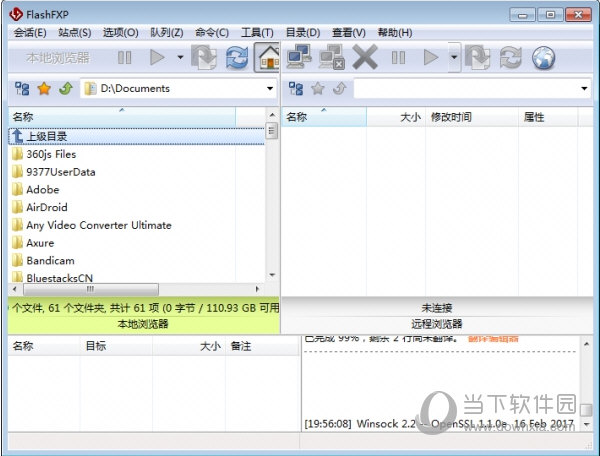The width and height of the screenshot is (600, 456).
Task: Open the 站点(S) menu
Action: [75, 33]
